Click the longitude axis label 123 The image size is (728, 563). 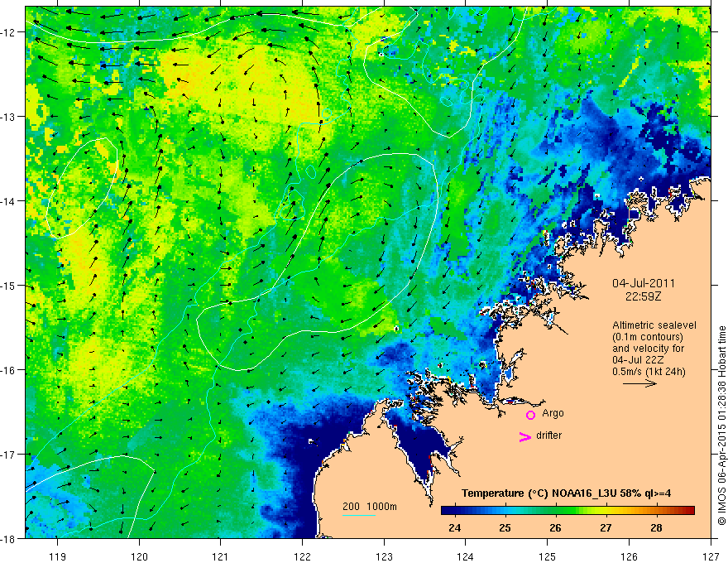click(x=384, y=556)
